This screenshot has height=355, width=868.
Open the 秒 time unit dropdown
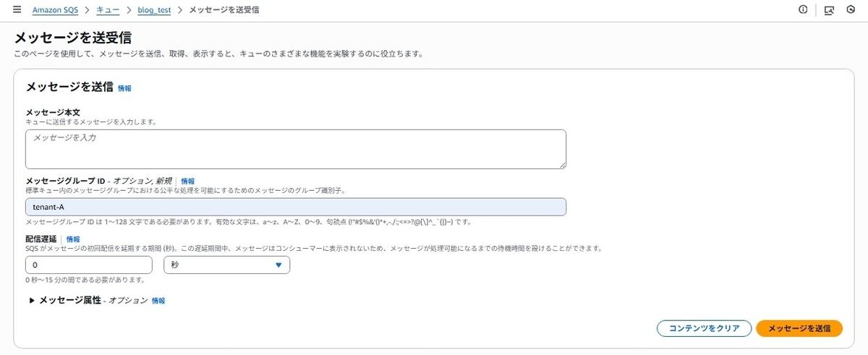click(227, 265)
